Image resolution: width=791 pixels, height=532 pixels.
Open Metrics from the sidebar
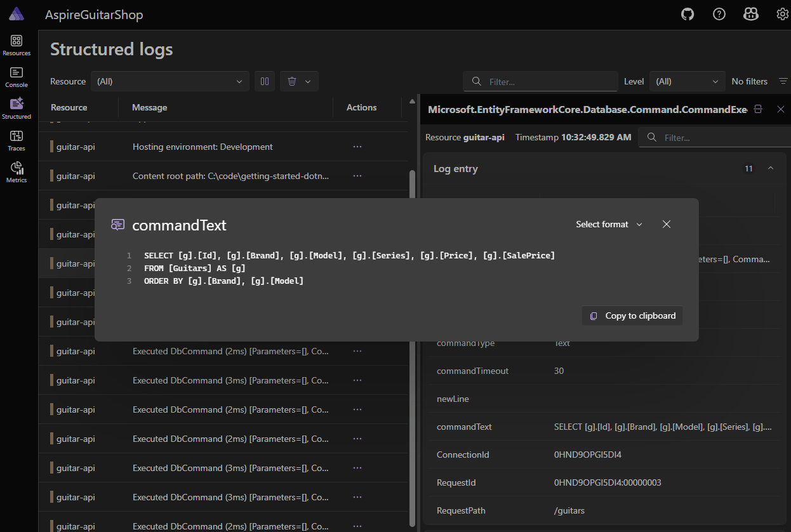pyautogui.click(x=17, y=172)
